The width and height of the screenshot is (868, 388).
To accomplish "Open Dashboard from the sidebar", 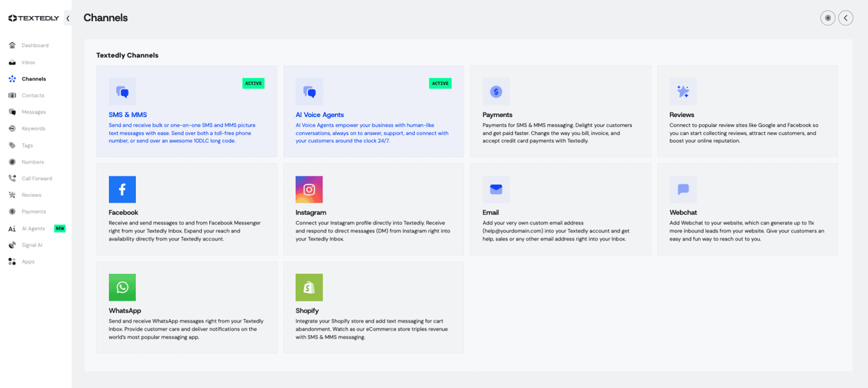I will coord(35,45).
